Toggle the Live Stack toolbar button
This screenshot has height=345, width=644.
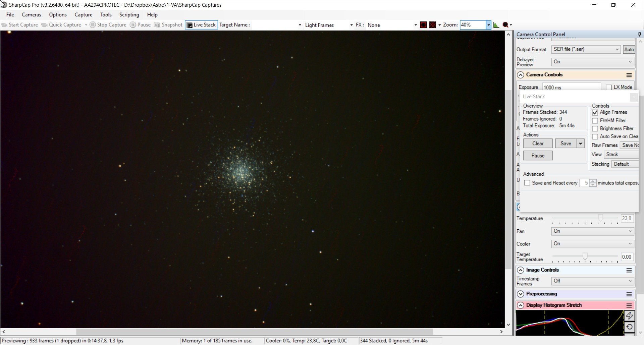(x=201, y=25)
